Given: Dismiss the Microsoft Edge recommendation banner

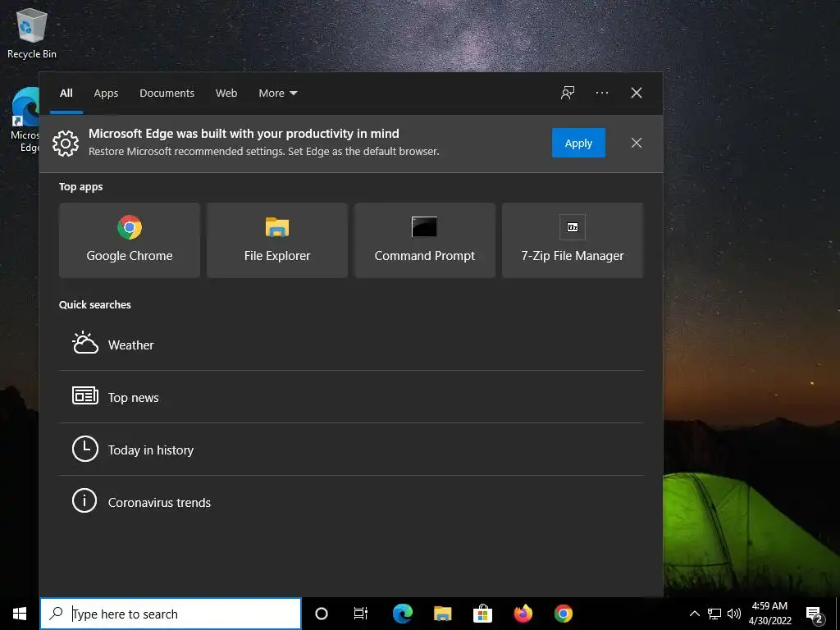Looking at the screenshot, I should (636, 143).
